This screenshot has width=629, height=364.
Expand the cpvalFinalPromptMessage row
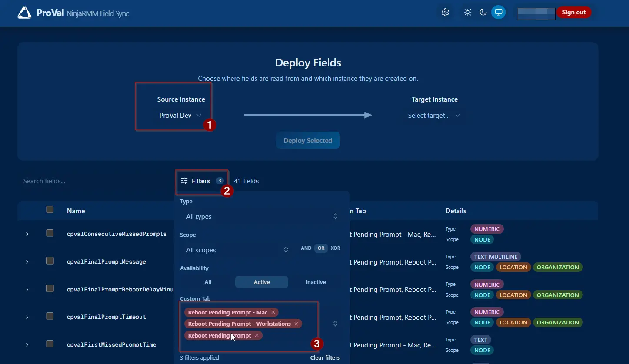click(x=27, y=262)
